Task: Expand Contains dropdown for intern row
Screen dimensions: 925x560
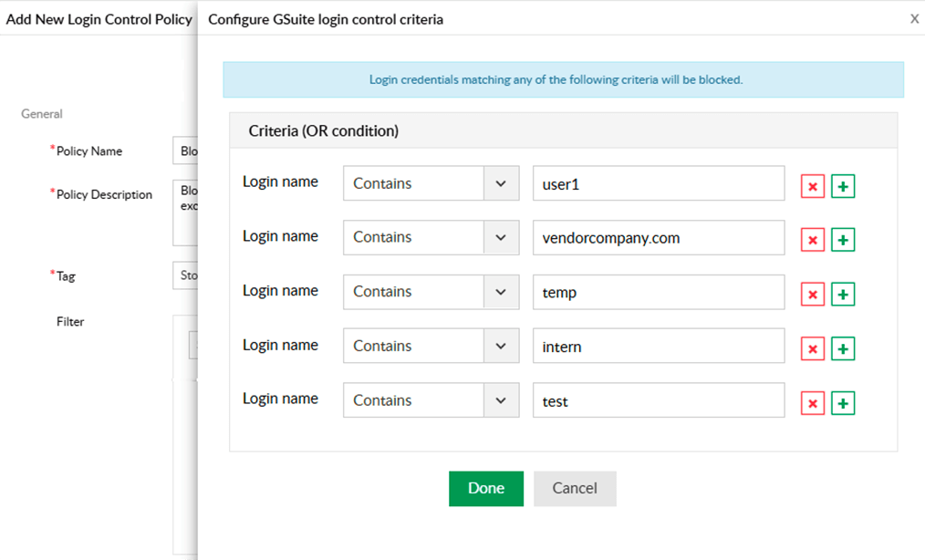Action: click(431, 346)
